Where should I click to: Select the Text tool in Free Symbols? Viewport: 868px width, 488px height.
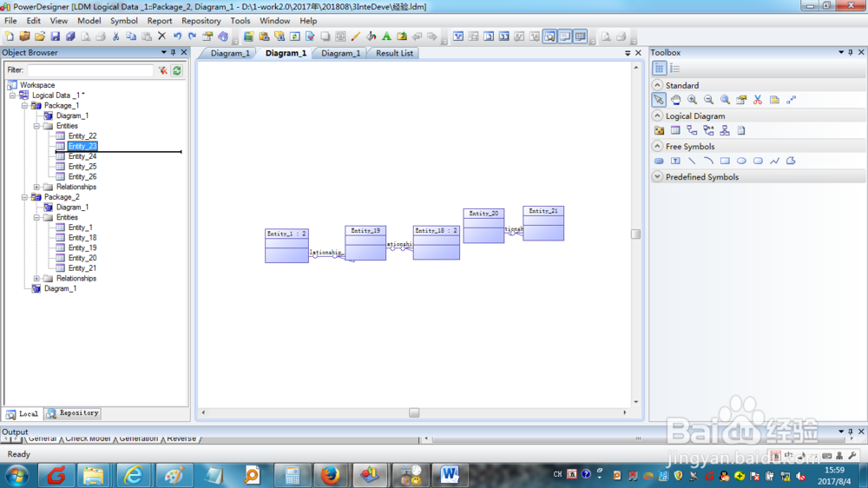coord(675,161)
